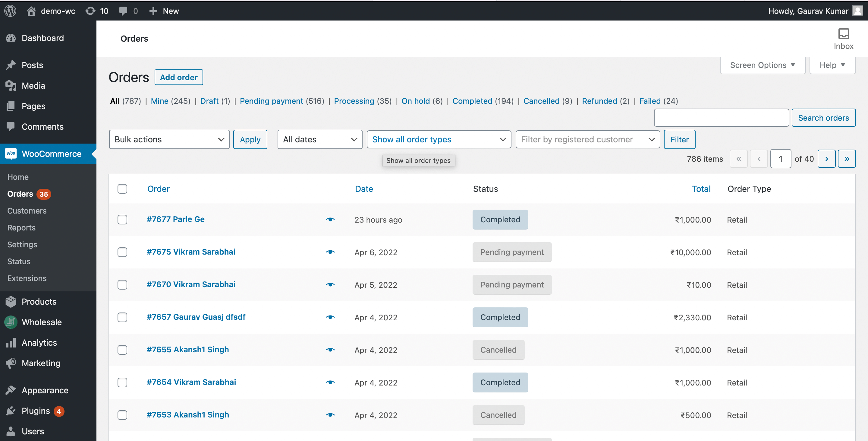Go to next page arrow
868x441 pixels.
pyautogui.click(x=826, y=159)
